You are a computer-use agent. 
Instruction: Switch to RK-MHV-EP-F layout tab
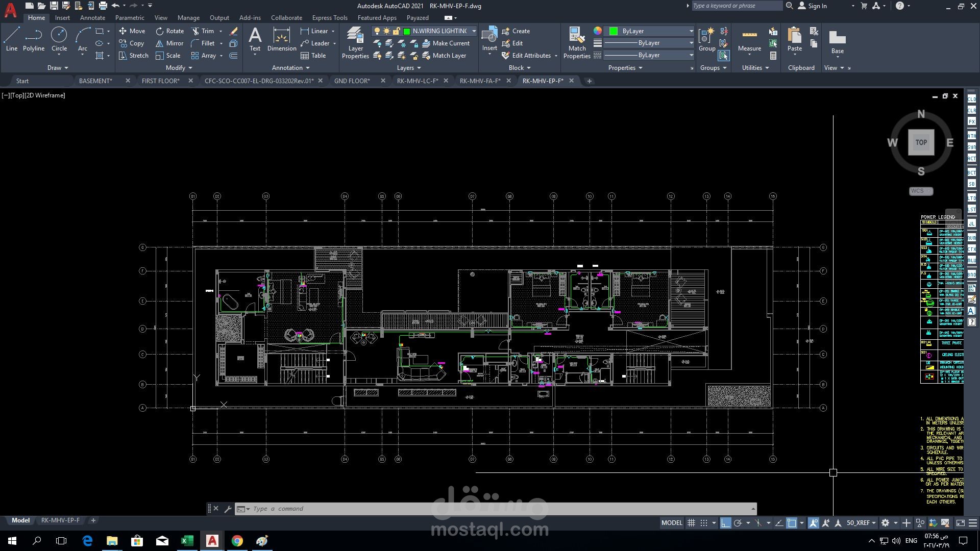60,520
